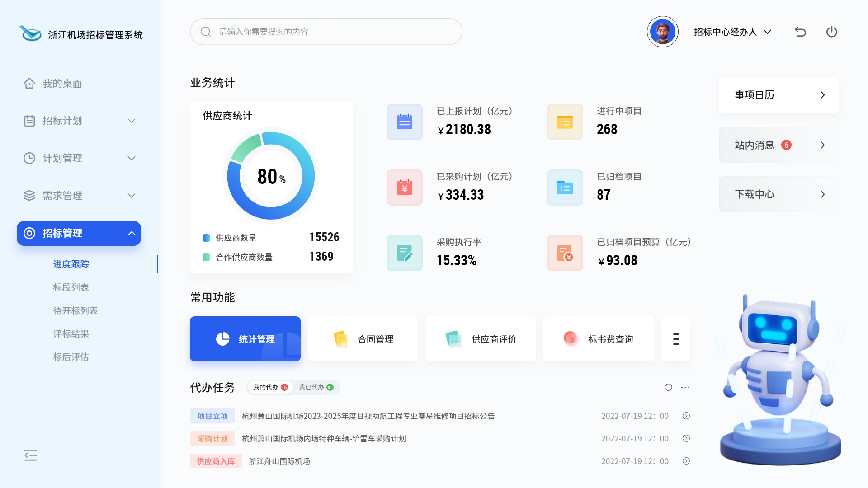Viewport: 868px width, 488px height.
Task: Switch to 我已代办 toggle tab
Action: (x=316, y=387)
